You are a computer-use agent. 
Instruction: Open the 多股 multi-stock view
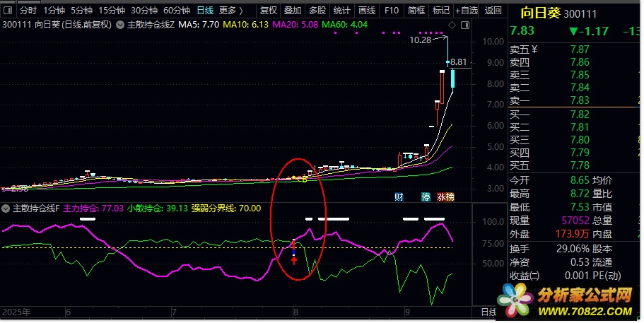[317, 11]
